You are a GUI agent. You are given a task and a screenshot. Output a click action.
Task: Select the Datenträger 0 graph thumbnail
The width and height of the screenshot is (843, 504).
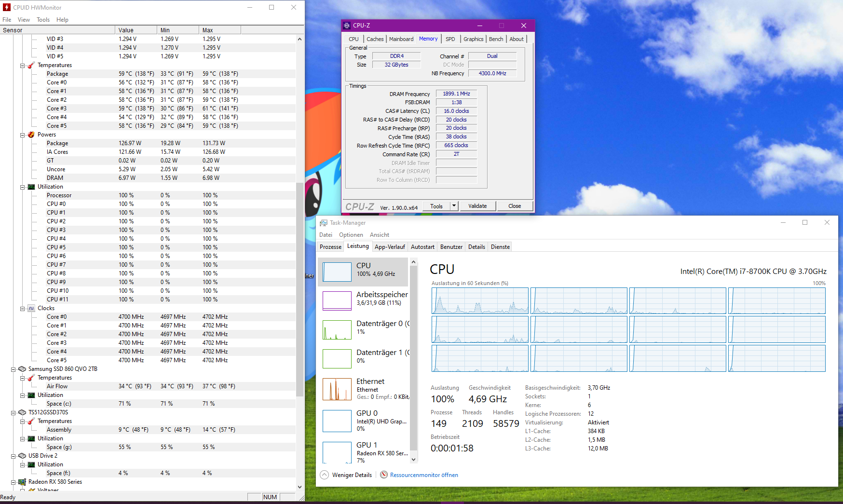click(x=337, y=330)
